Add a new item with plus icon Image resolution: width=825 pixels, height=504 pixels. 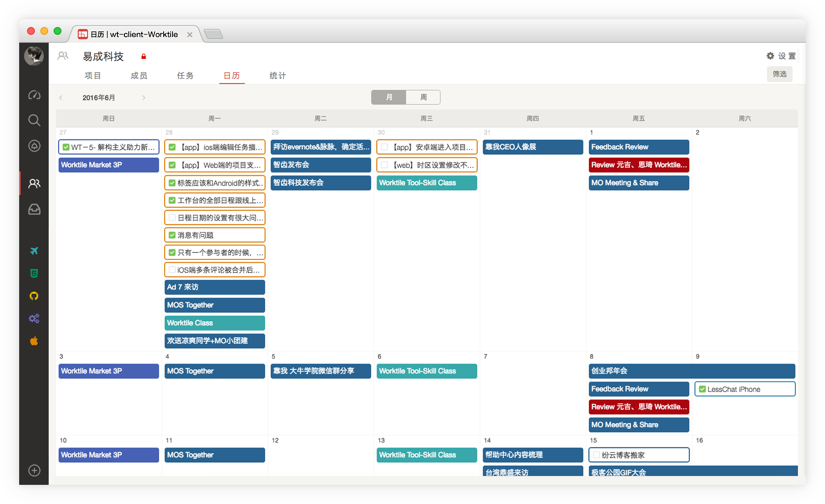(34, 471)
